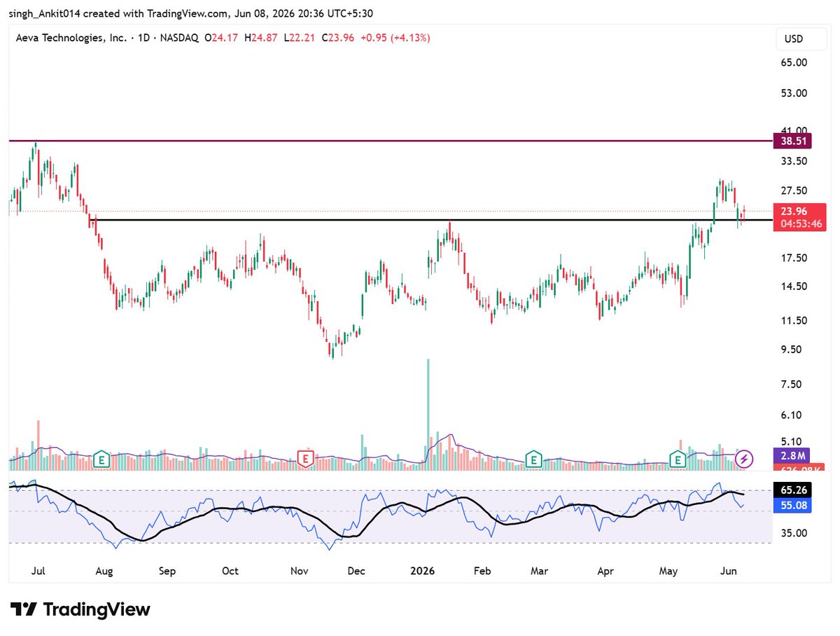
Task: Click the 35.00 RSI axis label
Action: [794, 533]
